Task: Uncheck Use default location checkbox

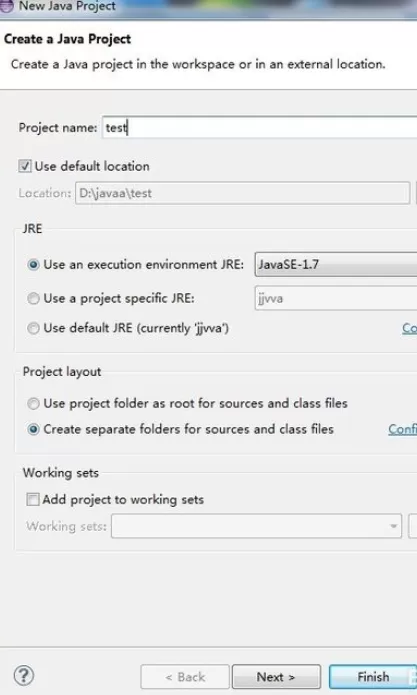Action: 25,166
